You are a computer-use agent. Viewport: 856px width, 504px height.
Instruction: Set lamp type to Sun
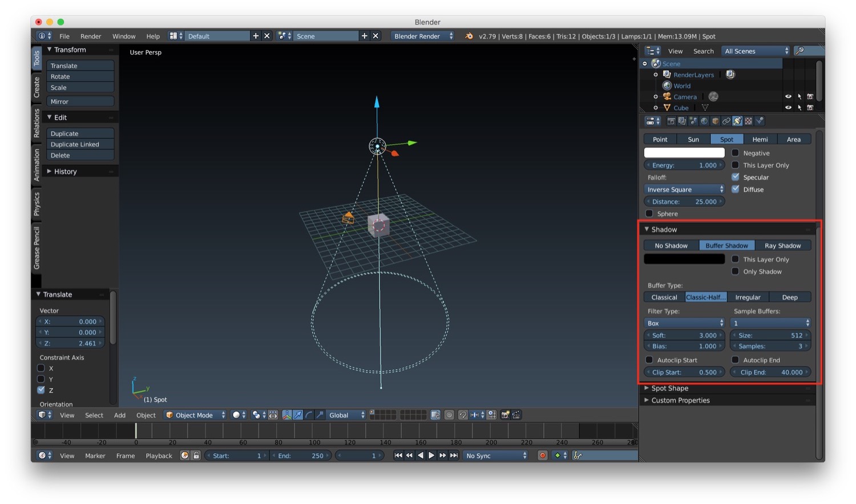tap(693, 139)
